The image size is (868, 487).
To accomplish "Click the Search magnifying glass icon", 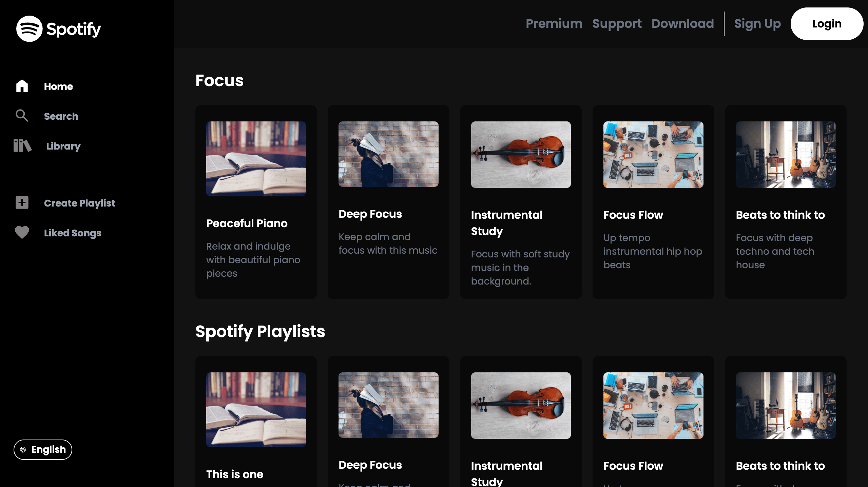I will [22, 116].
